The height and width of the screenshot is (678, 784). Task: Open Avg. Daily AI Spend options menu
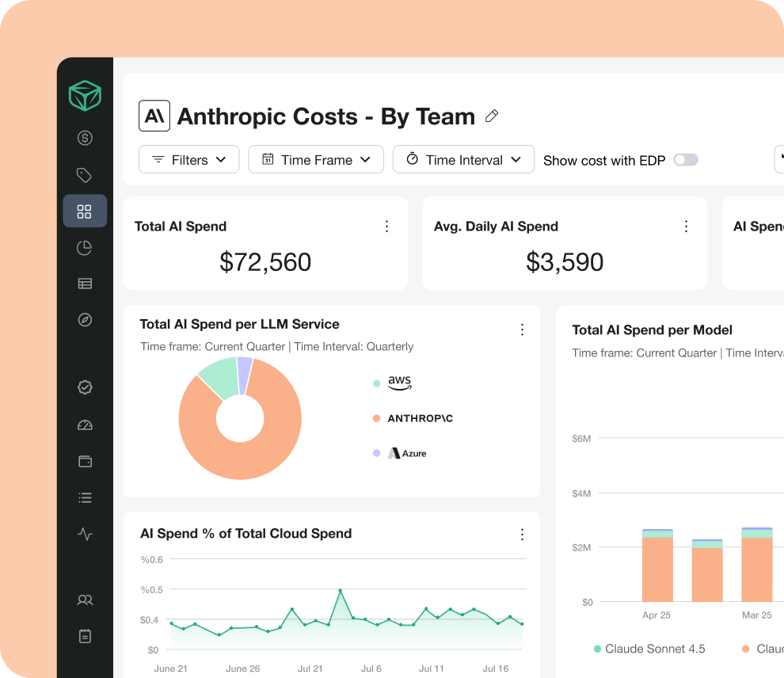[686, 227]
